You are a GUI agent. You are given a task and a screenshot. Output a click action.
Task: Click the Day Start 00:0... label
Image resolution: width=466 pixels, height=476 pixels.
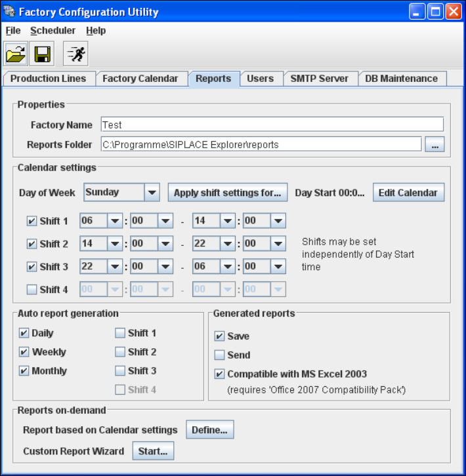click(x=330, y=193)
